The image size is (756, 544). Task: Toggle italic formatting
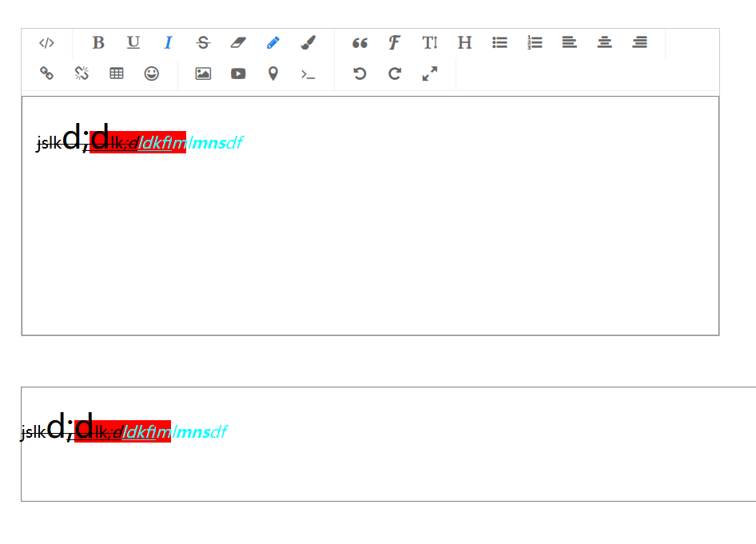pyautogui.click(x=169, y=43)
